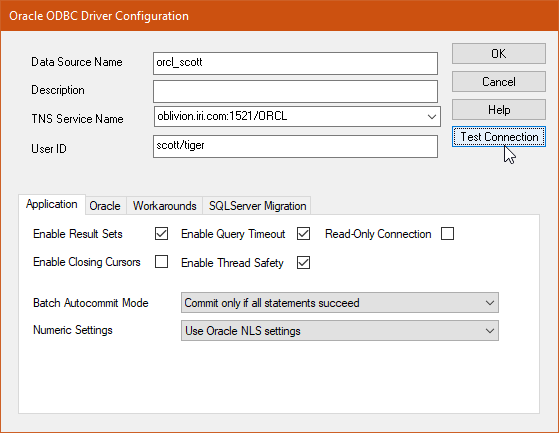Expand the TNS Service Name dropdown arrow
The width and height of the screenshot is (559, 433).
(432, 117)
